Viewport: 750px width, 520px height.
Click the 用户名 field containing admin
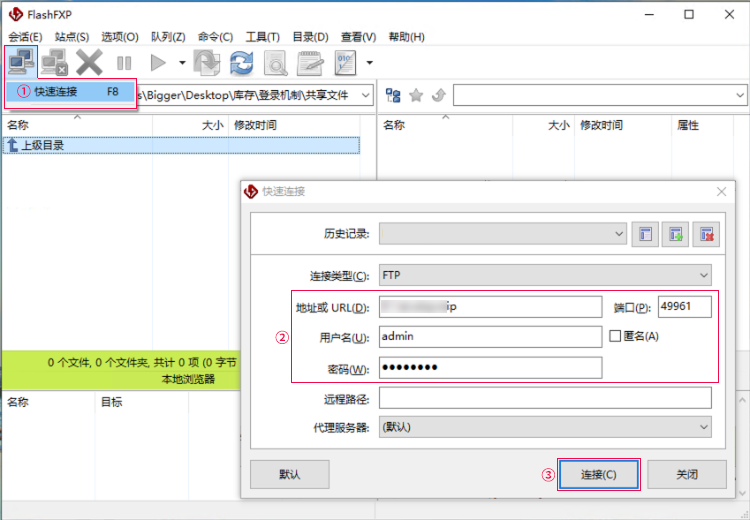pyautogui.click(x=490, y=337)
